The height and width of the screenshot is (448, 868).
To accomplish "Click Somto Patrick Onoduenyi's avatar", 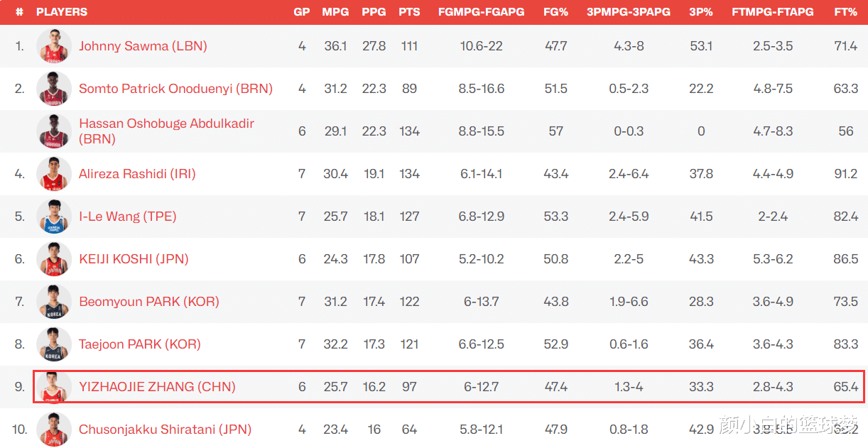I will point(54,89).
